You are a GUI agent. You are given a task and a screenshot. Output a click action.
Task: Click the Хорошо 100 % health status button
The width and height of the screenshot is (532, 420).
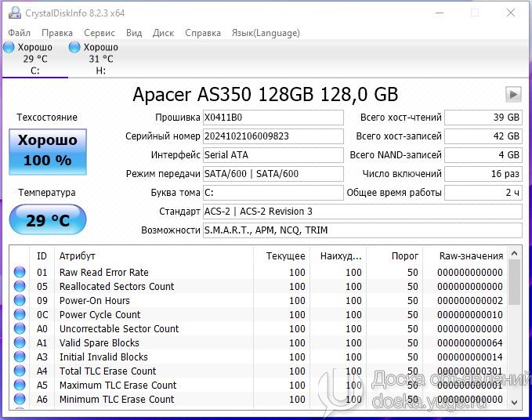(48, 152)
